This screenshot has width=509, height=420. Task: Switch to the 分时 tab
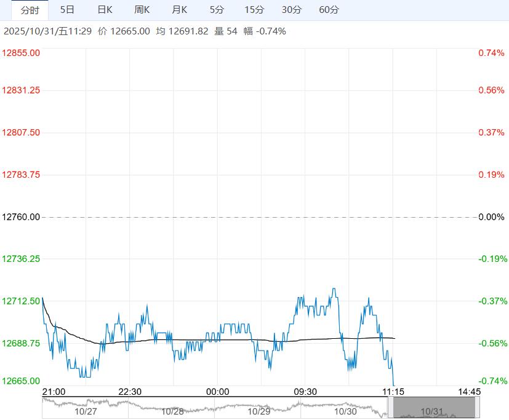[30, 10]
